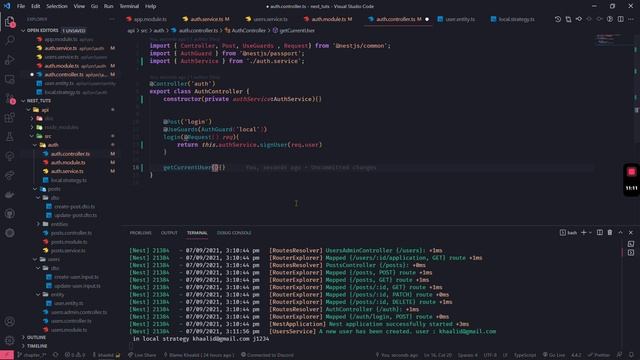The width and height of the screenshot is (640, 360).
Task: Open the Edit menu
Action: tap(36, 6)
